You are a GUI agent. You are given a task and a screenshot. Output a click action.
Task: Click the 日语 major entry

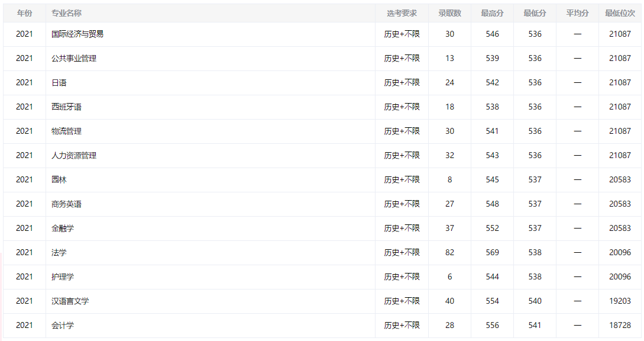[59, 83]
